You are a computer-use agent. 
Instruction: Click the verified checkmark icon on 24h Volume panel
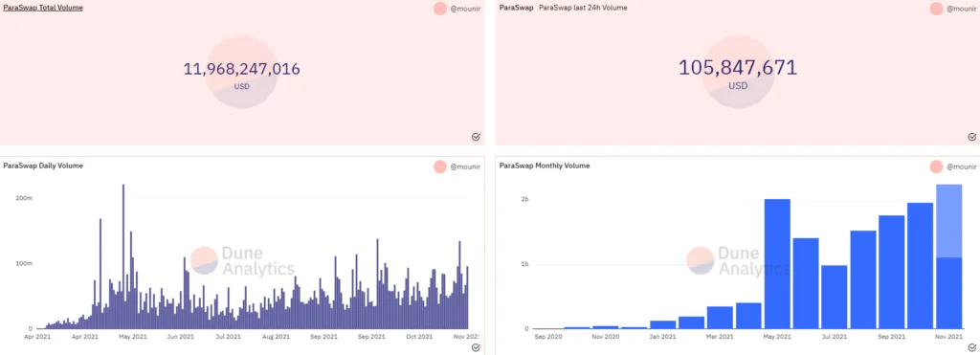(x=971, y=137)
